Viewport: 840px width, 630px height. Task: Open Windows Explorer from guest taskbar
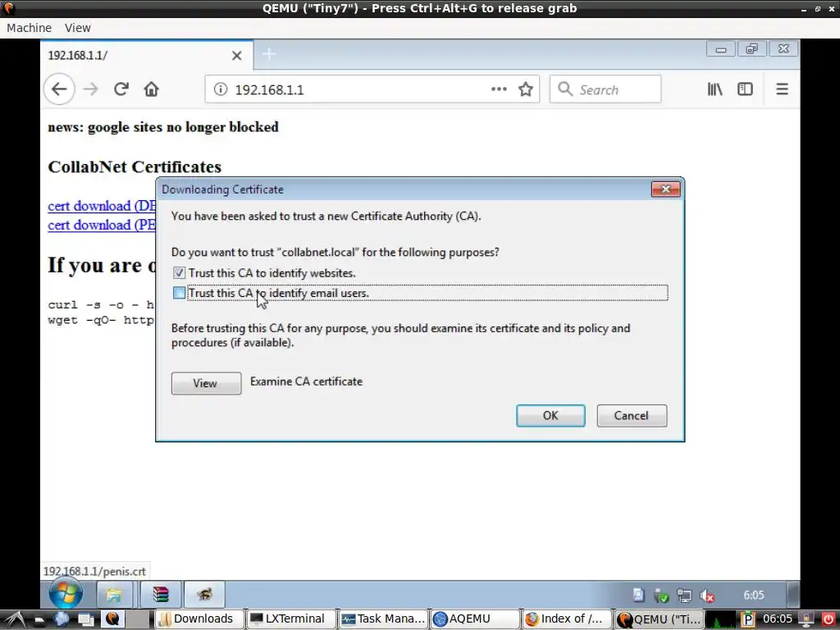point(113,594)
